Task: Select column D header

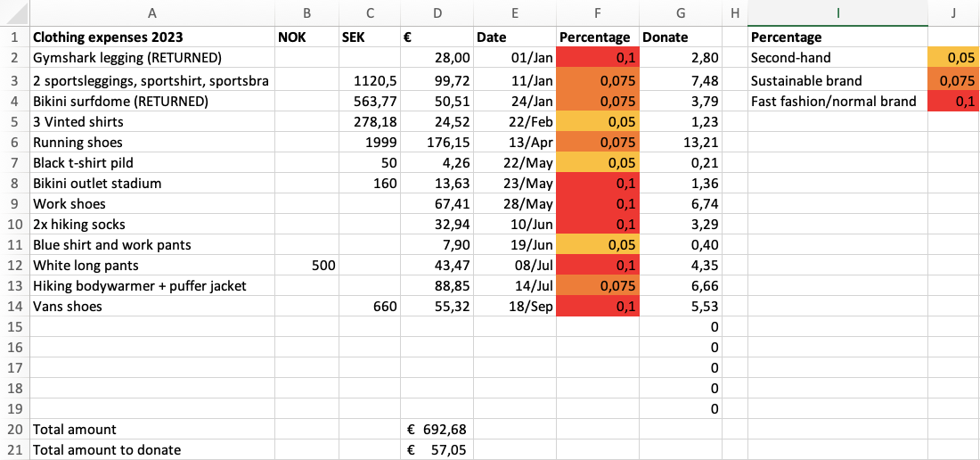Action: point(437,13)
